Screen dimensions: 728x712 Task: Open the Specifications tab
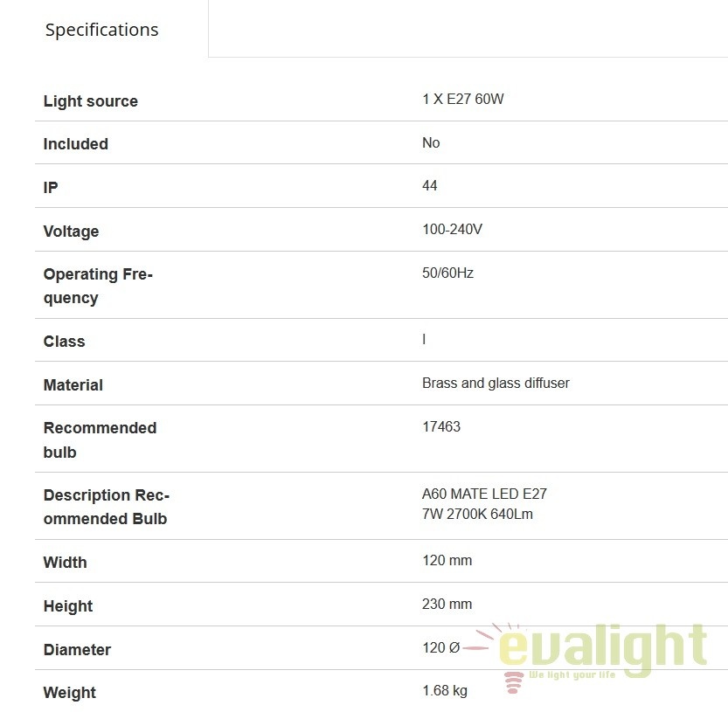point(101,30)
